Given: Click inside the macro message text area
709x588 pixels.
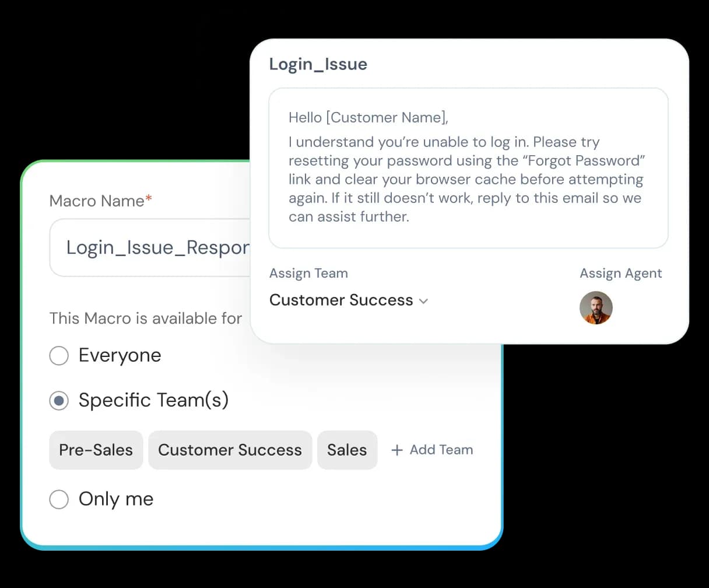Looking at the screenshot, I should [x=466, y=167].
